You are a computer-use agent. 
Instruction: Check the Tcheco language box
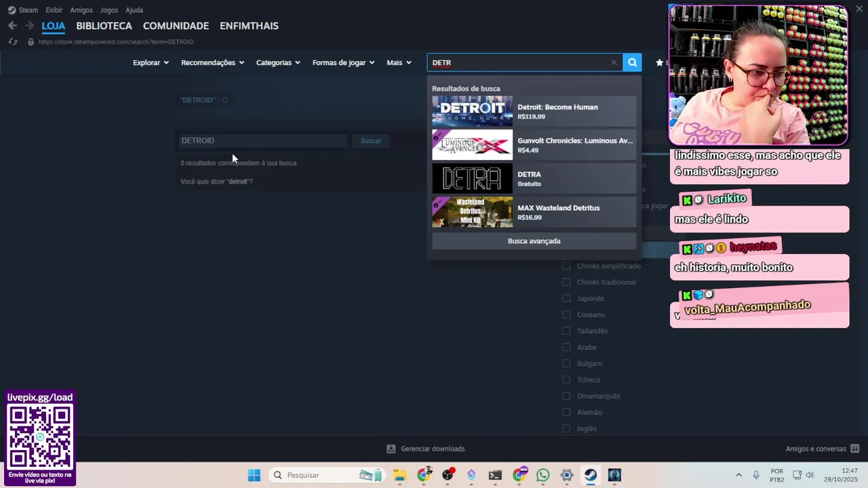(x=566, y=380)
